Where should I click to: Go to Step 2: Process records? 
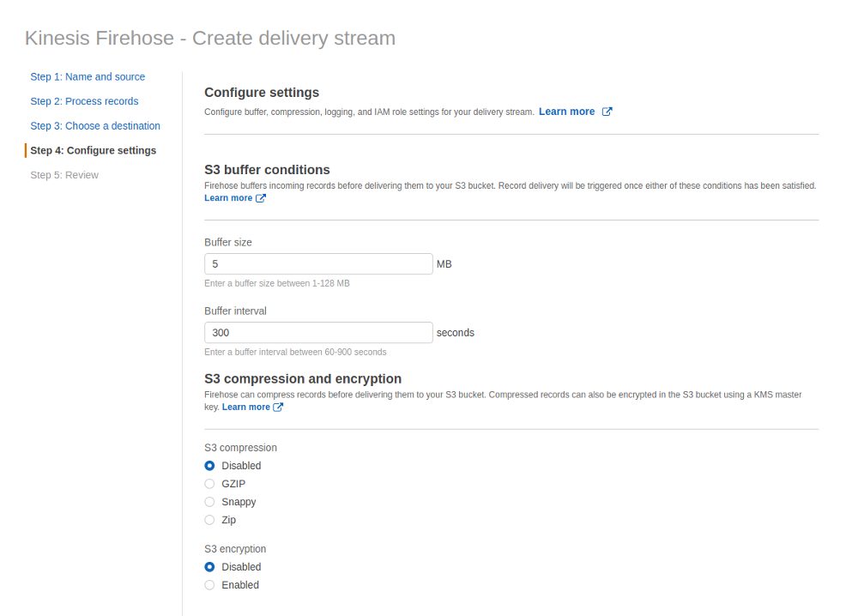pos(84,101)
